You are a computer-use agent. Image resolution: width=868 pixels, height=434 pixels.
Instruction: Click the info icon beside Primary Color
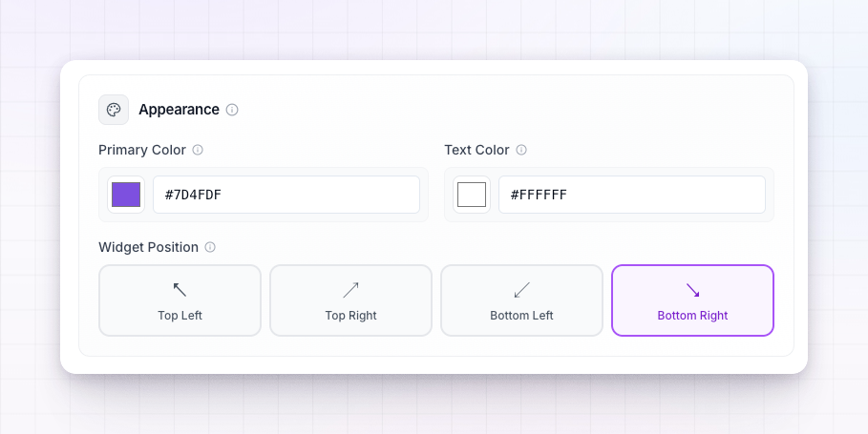198,150
